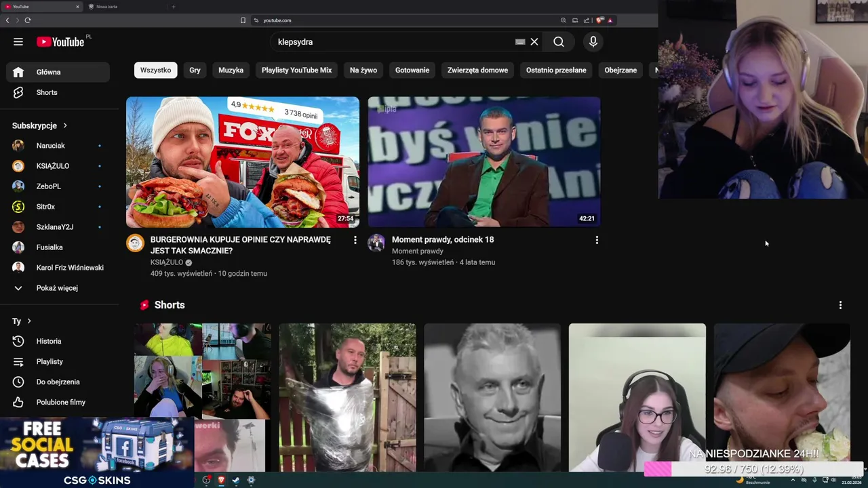Viewport: 868px width, 488px height.
Task: Go back in browser
Action: tap(7, 20)
